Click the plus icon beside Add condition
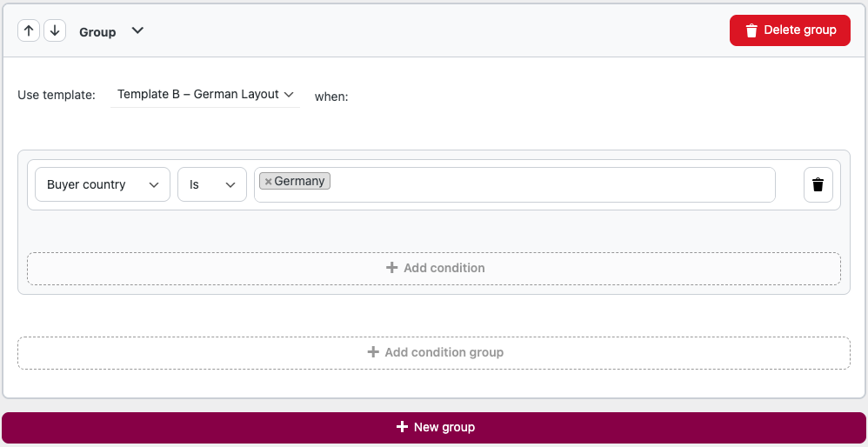Image resolution: width=868 pixels, height=447 pixels. [391, 268]
